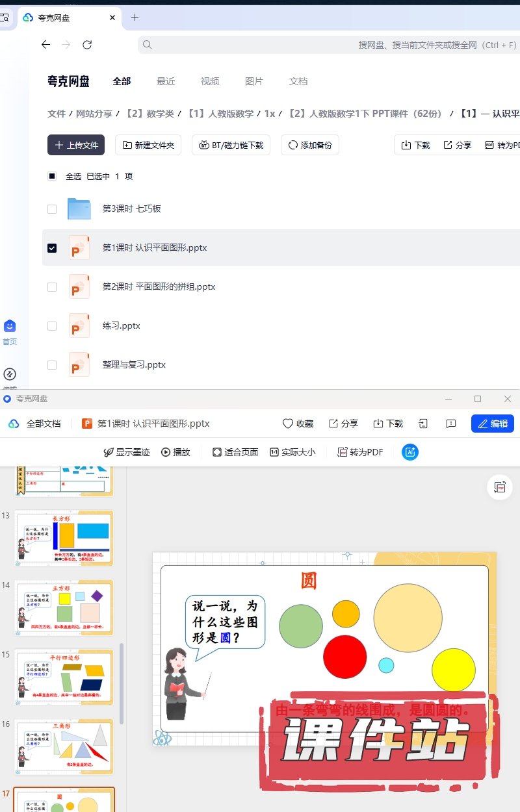Screen dimensions: 520x812
Task: Select slide 14 正方形 thumbnail
Action: [64, 607]
